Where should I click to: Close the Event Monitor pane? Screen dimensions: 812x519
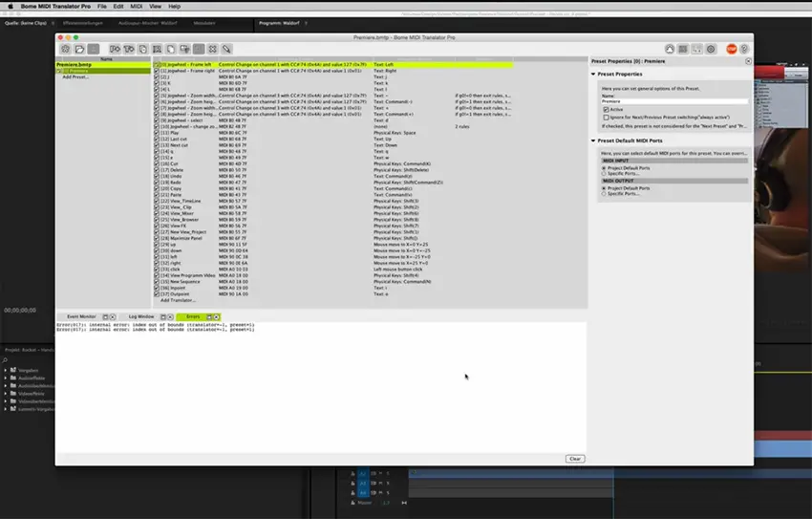113,316
